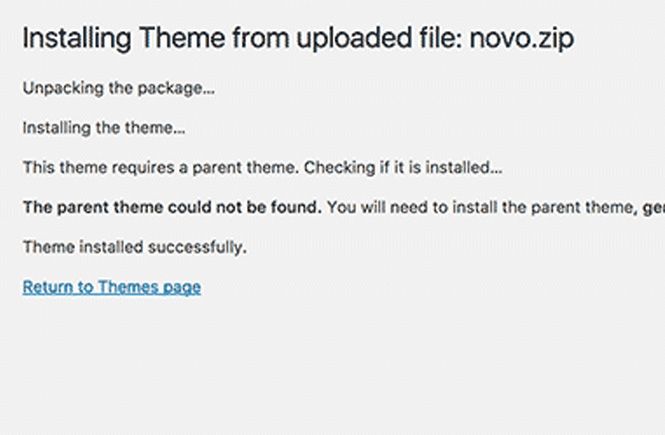665x435 pixels.
Task: Select the "Unpacking the package…" status line
Action: tap(119, 89)
